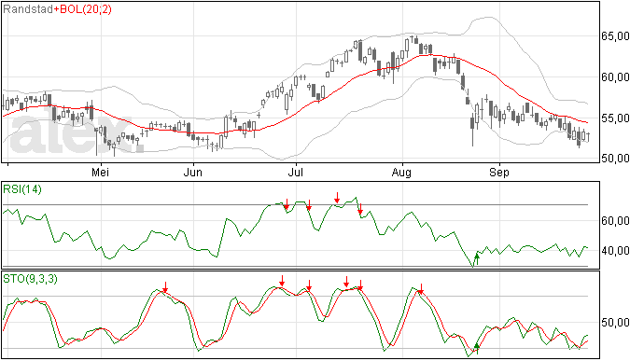Click the Randstad chart title
The width and height of the screenshot is (644, 361).
click(28, 9)
